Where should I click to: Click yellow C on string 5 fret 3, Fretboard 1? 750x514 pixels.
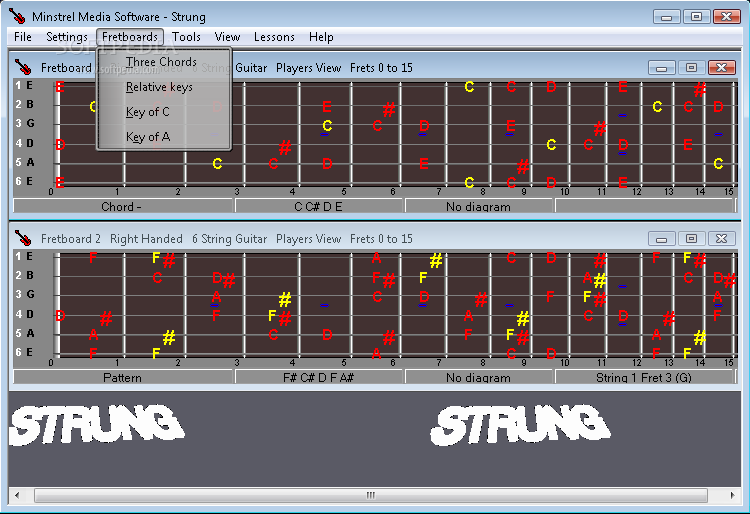[x=217, y=164]
